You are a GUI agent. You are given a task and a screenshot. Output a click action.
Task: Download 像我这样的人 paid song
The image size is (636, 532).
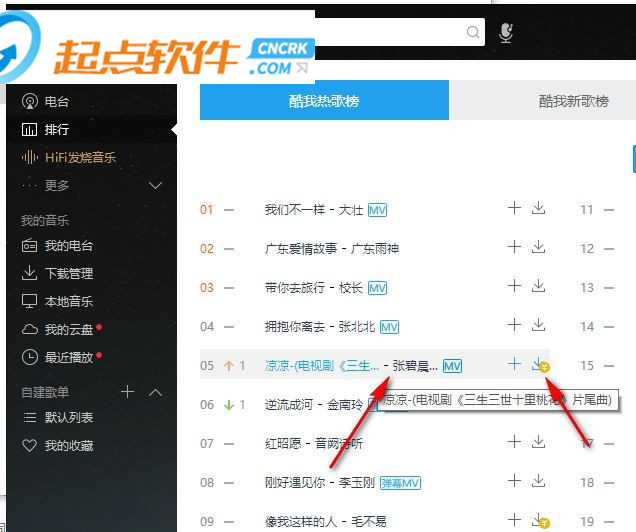(539, 520)
